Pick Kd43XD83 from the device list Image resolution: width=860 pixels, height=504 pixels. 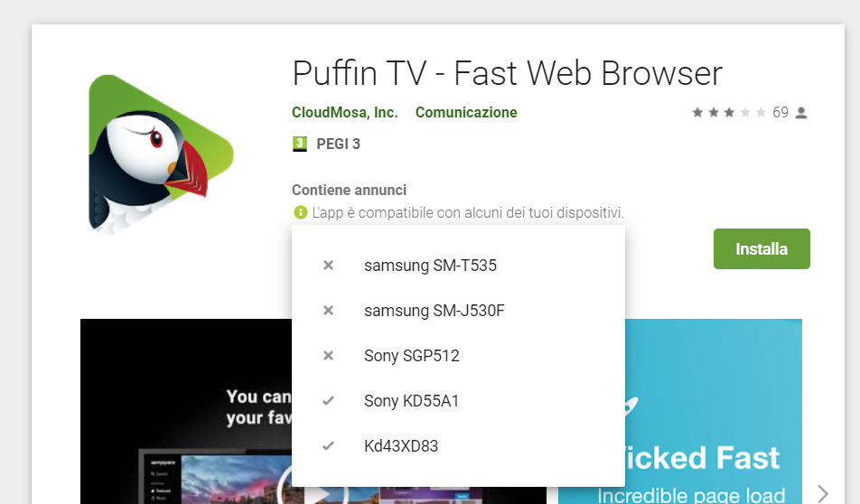pyautogui.click(x=401, y=446)
